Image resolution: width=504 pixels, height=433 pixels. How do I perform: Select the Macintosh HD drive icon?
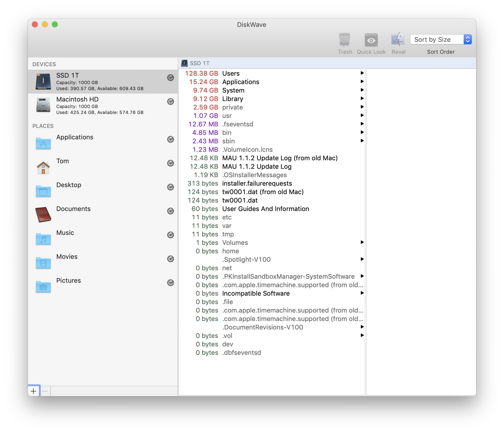43,105
